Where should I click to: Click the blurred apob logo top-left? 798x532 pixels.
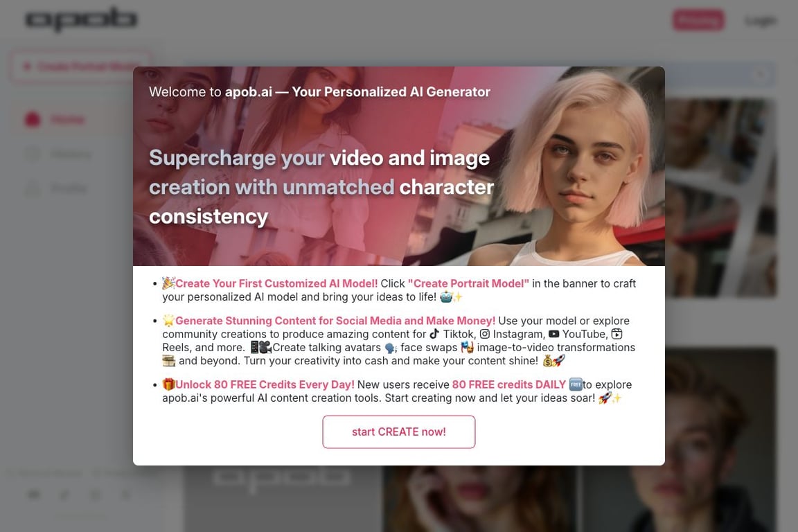[x=82, y=19]
